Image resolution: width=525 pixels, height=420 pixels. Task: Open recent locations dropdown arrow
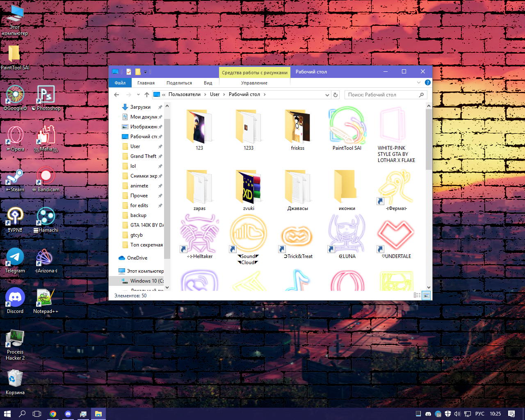[138, 95]
